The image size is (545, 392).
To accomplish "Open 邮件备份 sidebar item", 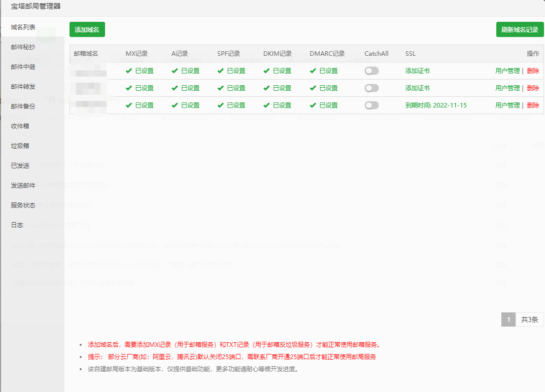I will coord(23,106).
